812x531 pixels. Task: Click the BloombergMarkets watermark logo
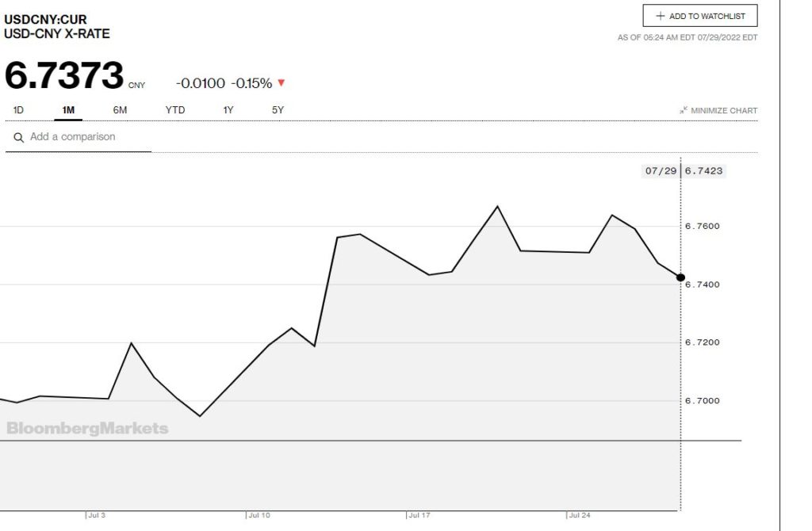coord(87,429)
